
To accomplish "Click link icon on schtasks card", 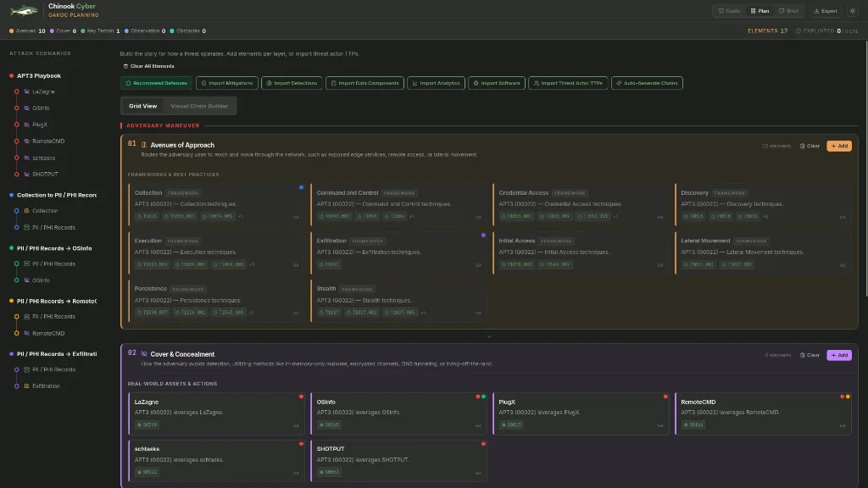I will 296,473.
